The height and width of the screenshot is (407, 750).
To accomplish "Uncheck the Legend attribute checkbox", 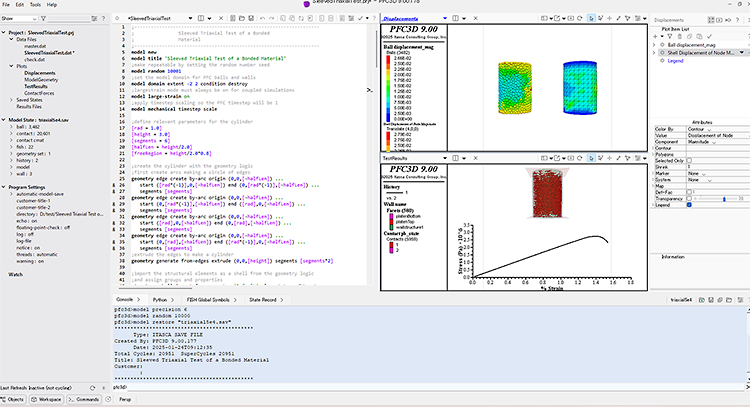I will (x=689, y=205).
